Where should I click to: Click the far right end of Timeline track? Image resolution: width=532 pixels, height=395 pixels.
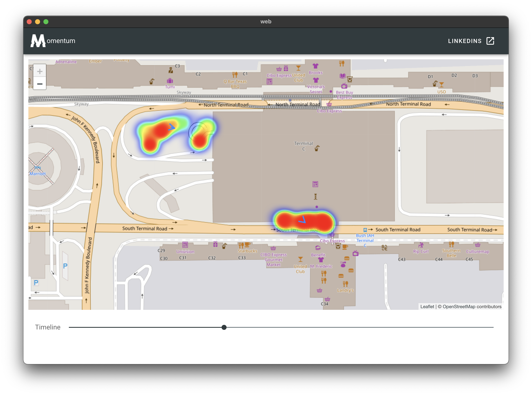493,327
